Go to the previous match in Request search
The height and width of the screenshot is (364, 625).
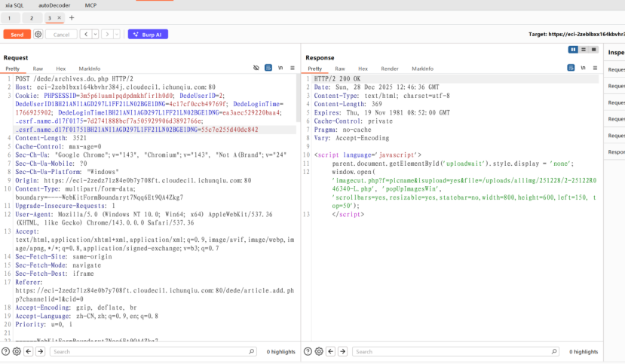29,351
